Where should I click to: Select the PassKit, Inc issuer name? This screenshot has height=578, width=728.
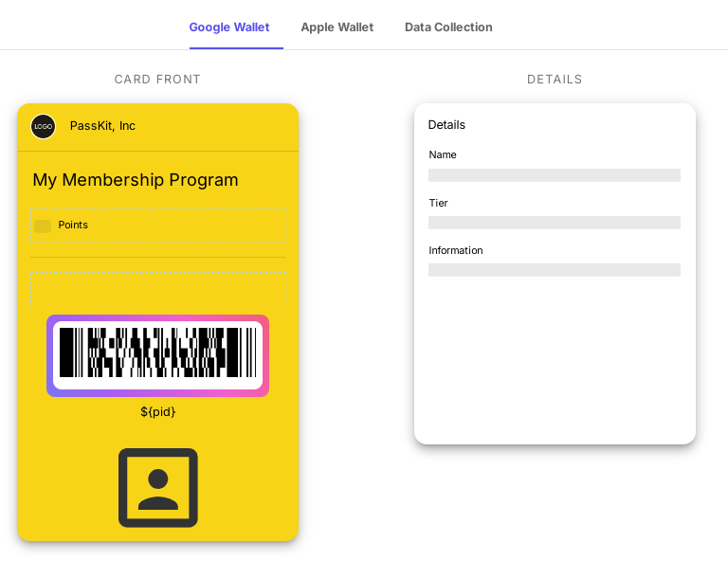pos(102,126)
